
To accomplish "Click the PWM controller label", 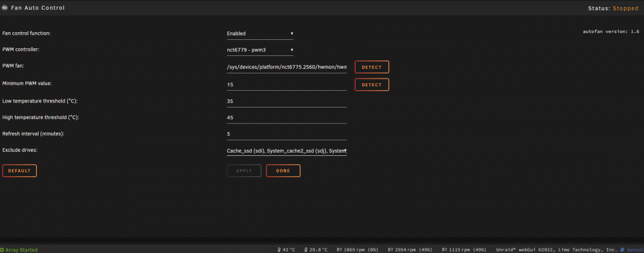I will [x=21, y=50].
